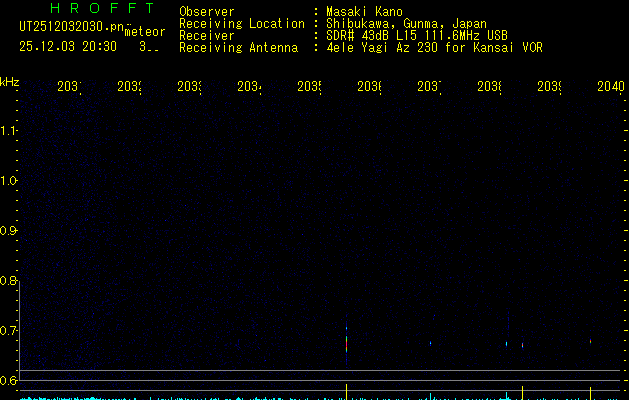Image resolution: width=629 pixels, height=400 pixels.
Task: Click the Receiving Antenna field label
Action: pyautogui.click(x=238, y=47)
